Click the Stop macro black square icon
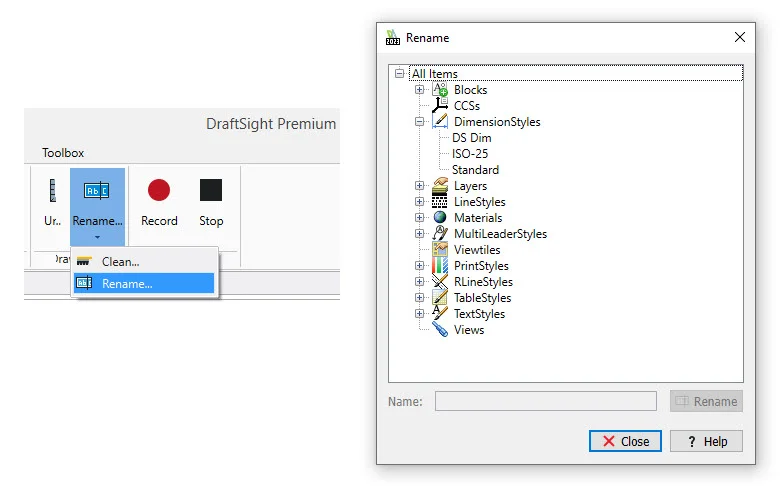 pyautogui.click(x=211, y=190)
